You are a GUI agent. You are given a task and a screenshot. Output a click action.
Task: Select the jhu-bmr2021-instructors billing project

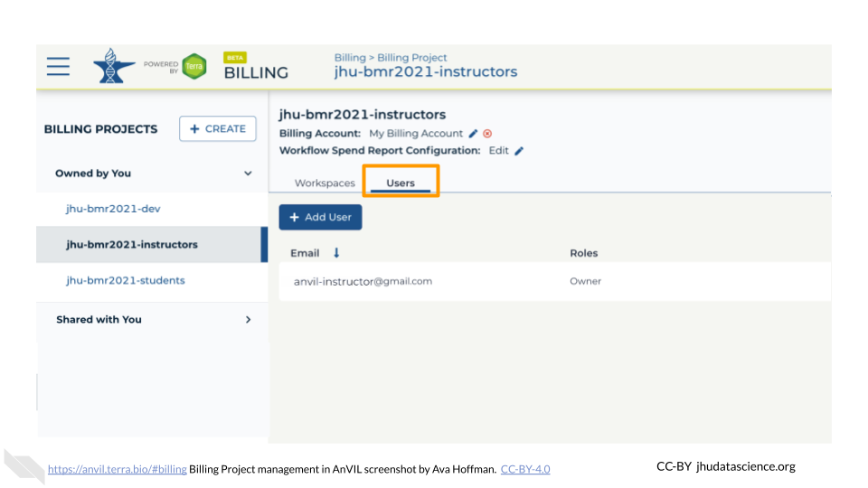(131, 245)
